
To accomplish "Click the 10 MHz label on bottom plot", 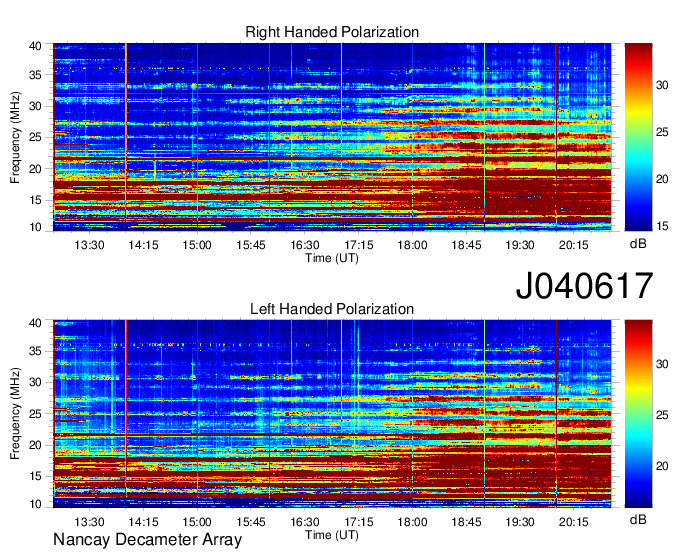I will click(35, 504).
